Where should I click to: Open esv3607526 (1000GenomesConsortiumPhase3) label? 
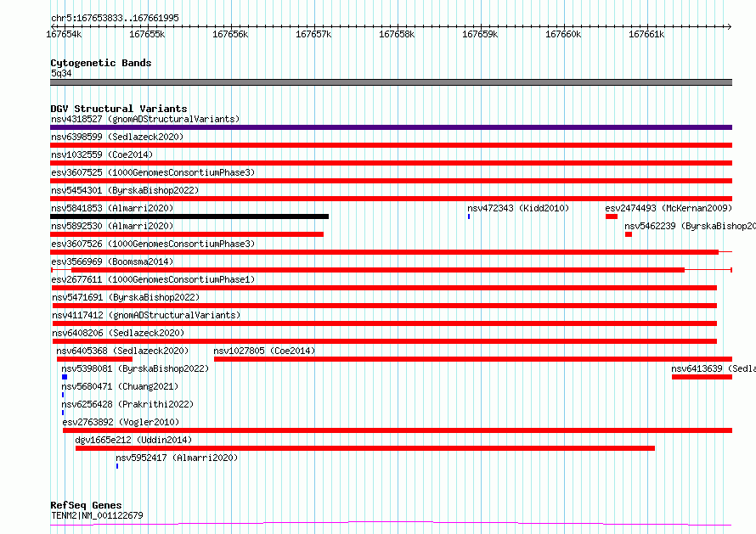click(153, 244)
